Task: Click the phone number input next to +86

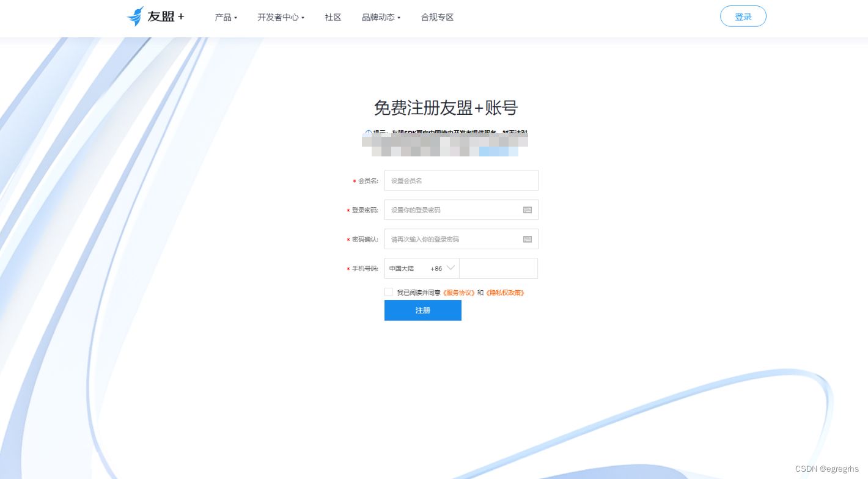Action: click(x=498, y=268)
